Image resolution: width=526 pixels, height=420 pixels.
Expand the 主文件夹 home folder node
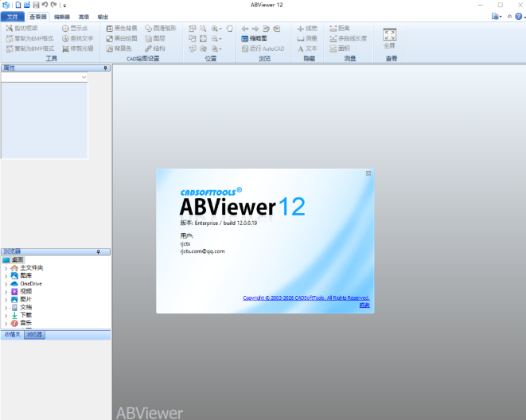click(6, 268)
